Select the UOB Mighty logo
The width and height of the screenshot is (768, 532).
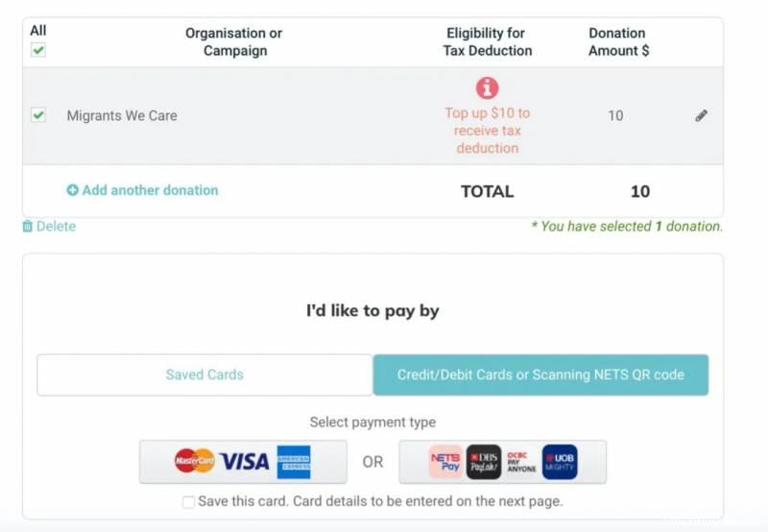click(559, 462)
